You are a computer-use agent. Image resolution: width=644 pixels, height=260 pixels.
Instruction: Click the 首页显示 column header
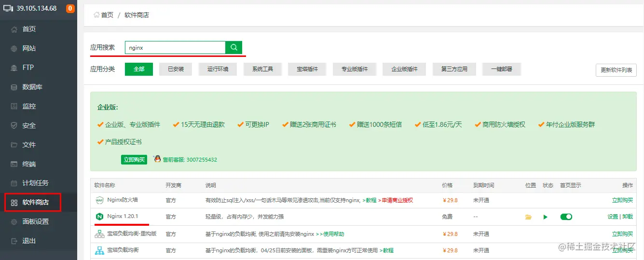570,185
